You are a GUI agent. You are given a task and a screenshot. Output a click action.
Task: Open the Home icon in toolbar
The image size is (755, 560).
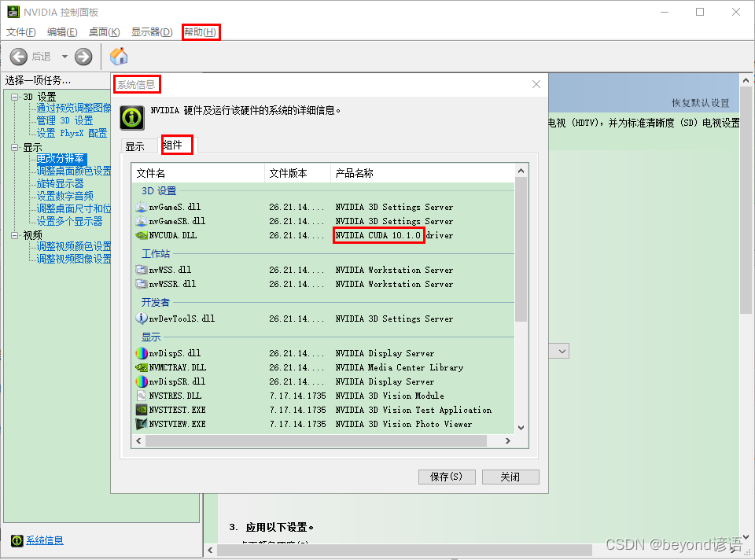[119, 57]
